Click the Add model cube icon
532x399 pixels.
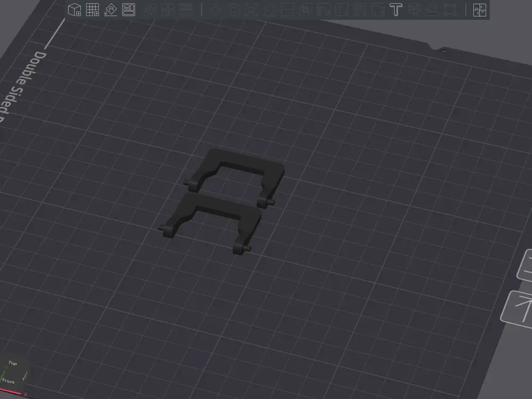coord(74,10)
